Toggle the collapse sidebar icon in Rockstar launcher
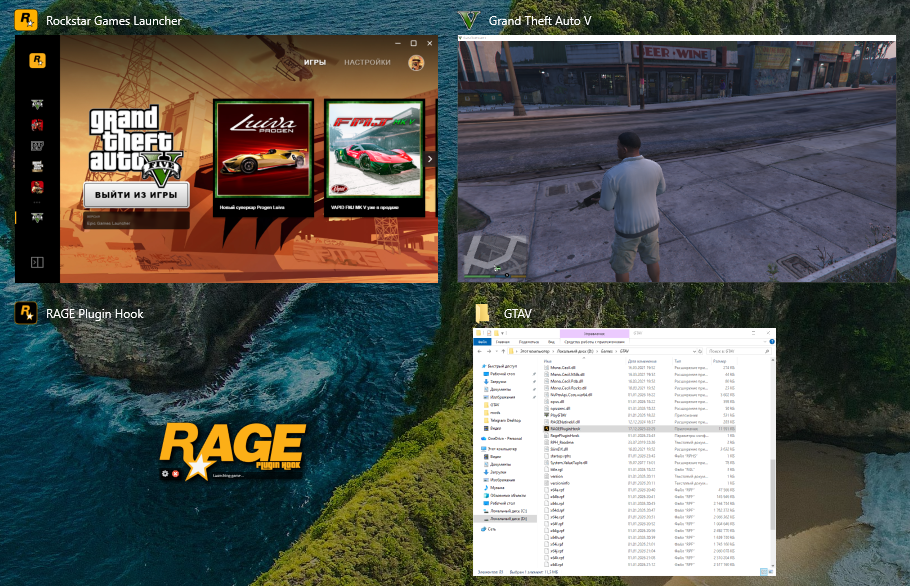This screenshot has height=586, width=910. (x=37, y=262)
